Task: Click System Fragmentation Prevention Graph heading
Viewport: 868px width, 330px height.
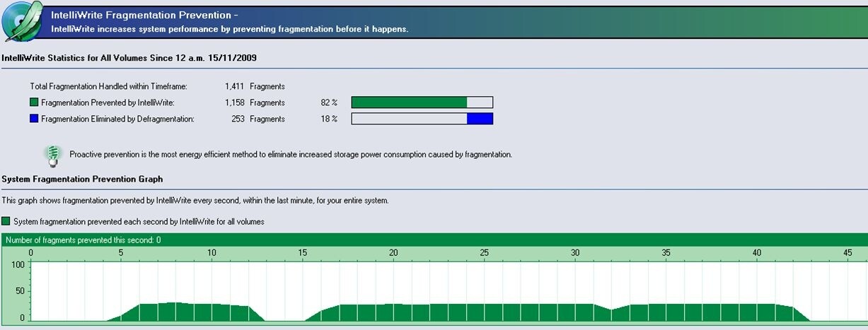Action: point(83,179)
